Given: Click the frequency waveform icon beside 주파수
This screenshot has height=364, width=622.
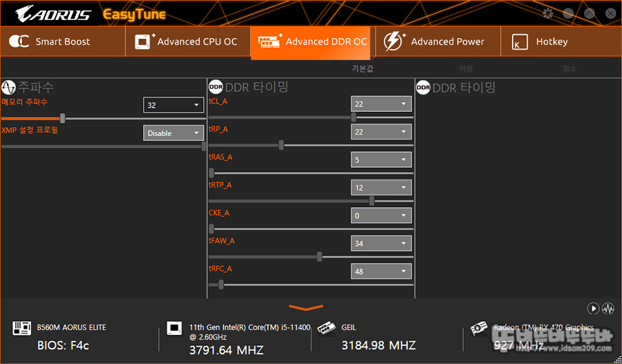Looking at the screenshot, I should [8, 87].
